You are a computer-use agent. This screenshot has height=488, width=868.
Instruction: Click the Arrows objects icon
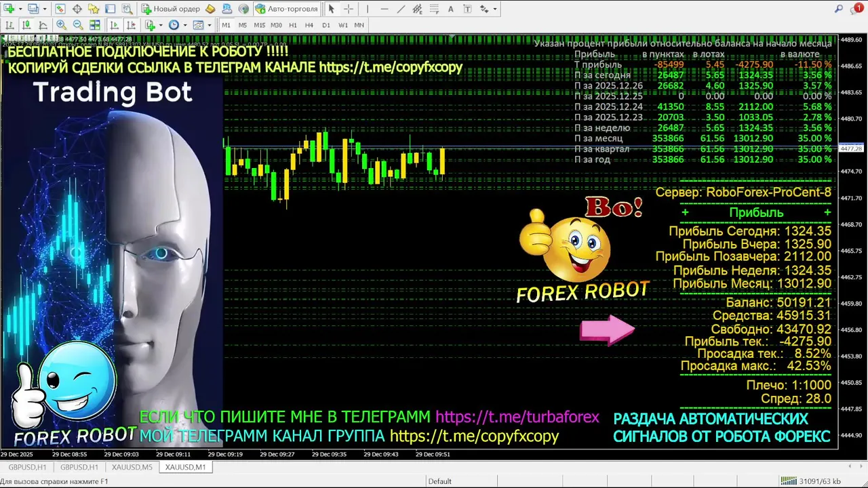tap(484, 9)
